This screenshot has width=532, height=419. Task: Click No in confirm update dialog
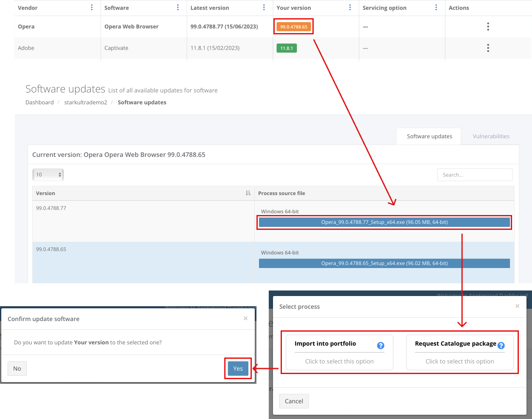17,369
